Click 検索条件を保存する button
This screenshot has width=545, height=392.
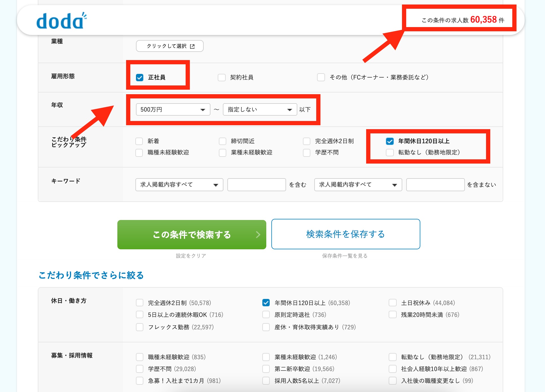(x=346, y=234)
